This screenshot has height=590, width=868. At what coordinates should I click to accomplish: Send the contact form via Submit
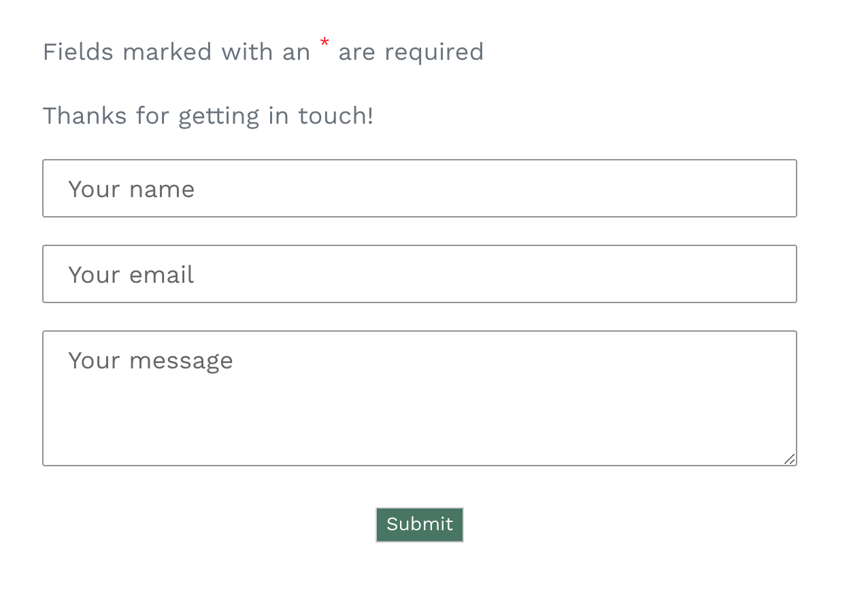[420, 525]
